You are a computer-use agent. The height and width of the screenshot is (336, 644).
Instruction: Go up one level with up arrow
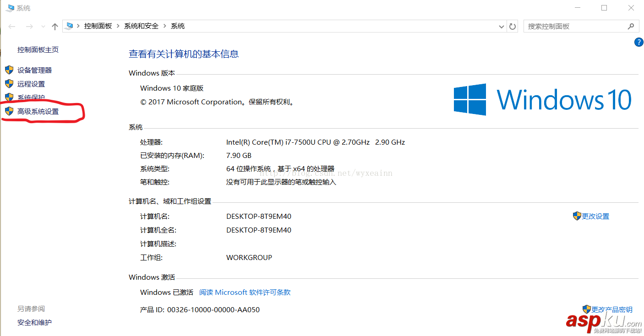coord(55,27)
